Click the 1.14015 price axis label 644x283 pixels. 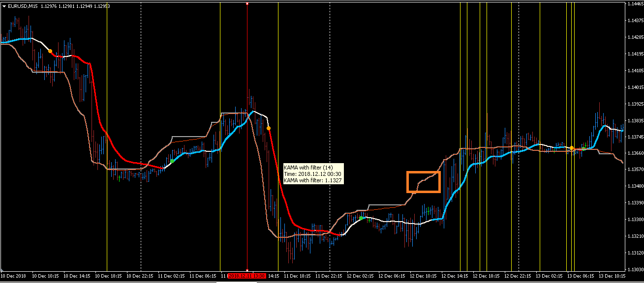coord(635,87)
